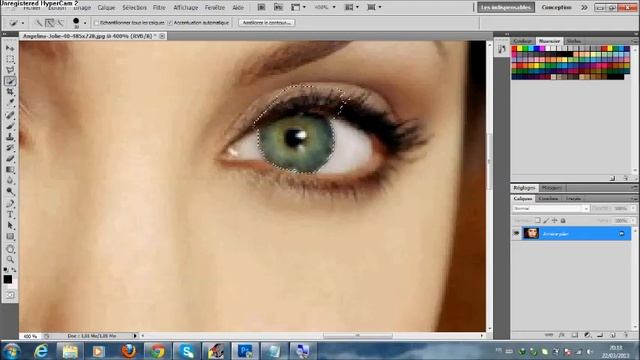The width and height of the screenshot is (640, 360).
Task: Select the Eraser tool
Action: tap(10, 159)
